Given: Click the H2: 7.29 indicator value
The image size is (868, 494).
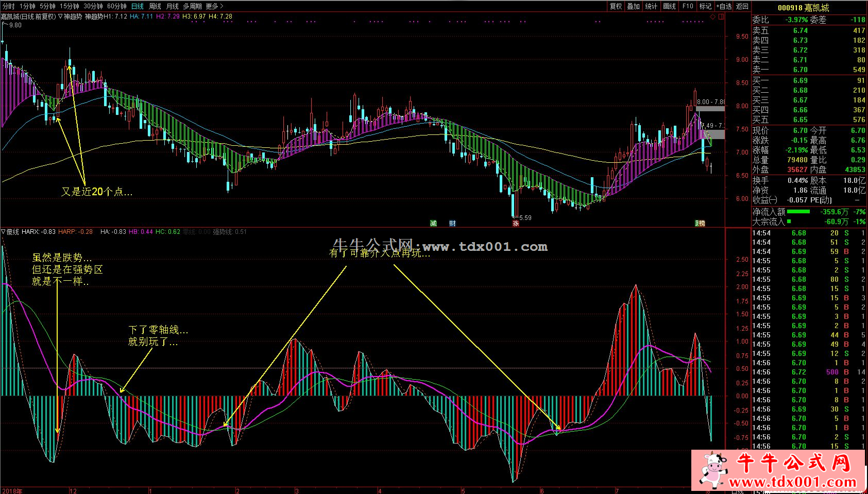Looking at the screenshot, I should pyautogui.click(x=168, y=16).
